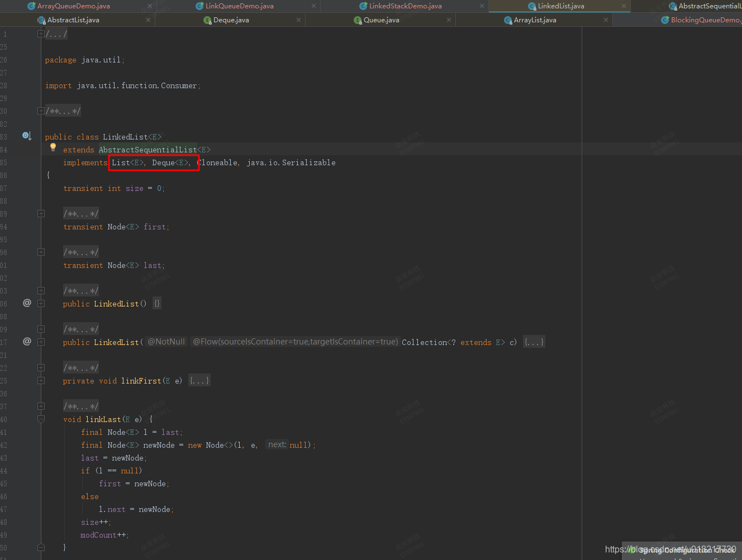Image resolution: width=742 pixels, height=560 pixels.
Task: Switch to the LinkQueueDemo.java tab
Action: (x=239, y=6)
